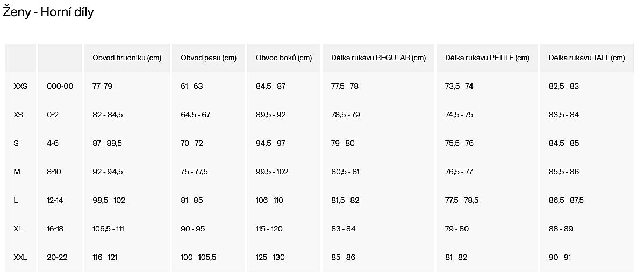This screenshot has width=644, height=276.
Task: Click regular sleeve value 83 - 84
Action: pyautogui.click(x=344, y=229)
